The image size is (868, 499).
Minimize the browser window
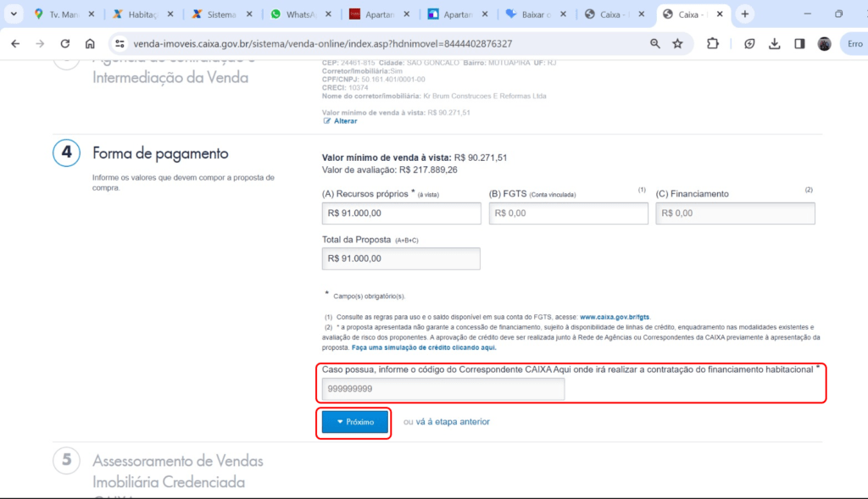pos(807,14)
